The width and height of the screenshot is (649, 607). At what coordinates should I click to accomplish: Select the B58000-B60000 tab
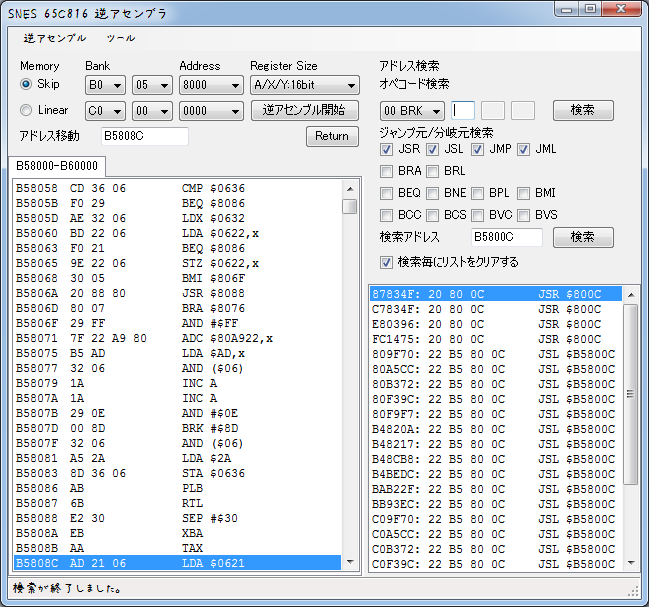pyautogui.click(x=57, y=166)
